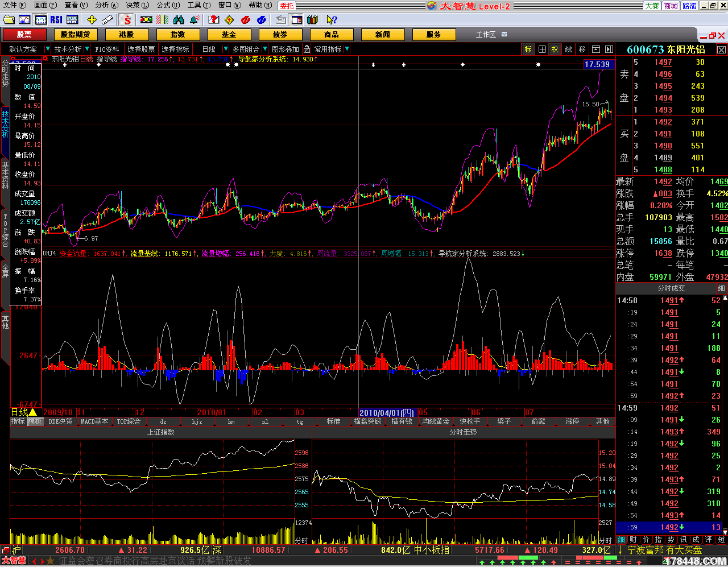
Task: Expand the 常用指标 common indicators dropdown
Action: 347,49
